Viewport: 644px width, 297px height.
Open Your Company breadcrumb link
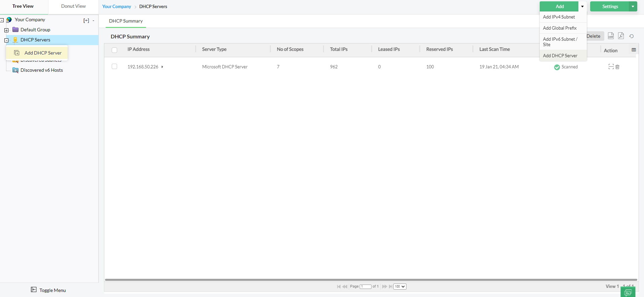(x=116, y=6)
